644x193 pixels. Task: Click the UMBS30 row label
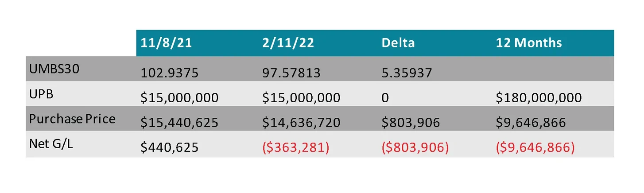click(x=54, y=70)
